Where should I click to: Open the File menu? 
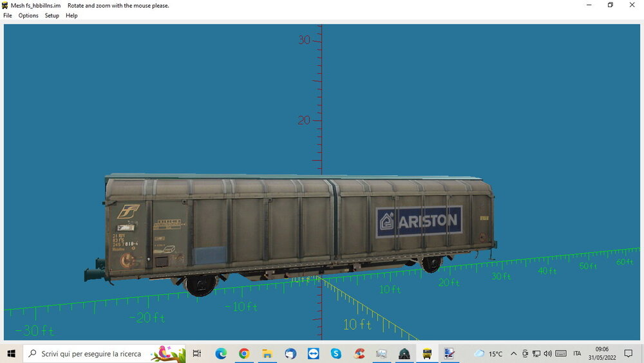(x=7, y=15)
